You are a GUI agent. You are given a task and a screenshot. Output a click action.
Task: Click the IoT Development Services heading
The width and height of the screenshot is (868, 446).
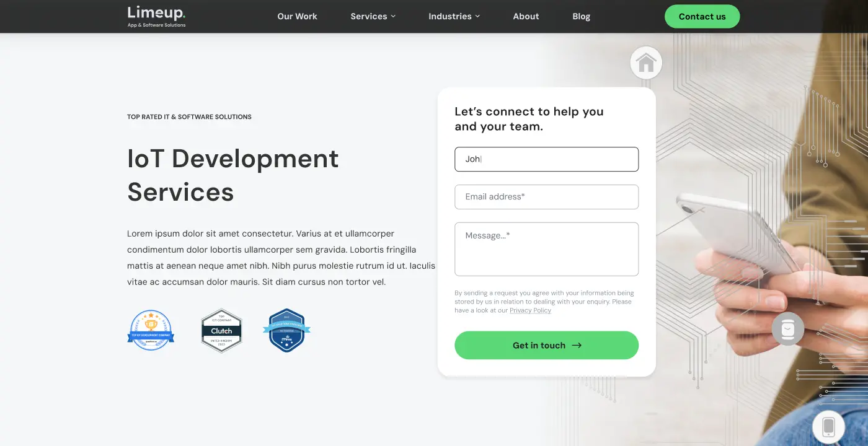point(232,175)
